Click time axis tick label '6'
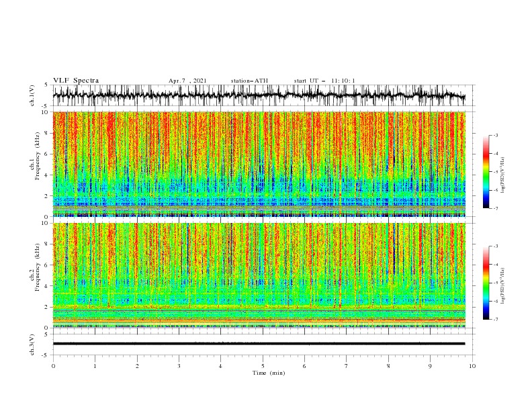 (304, 366)
